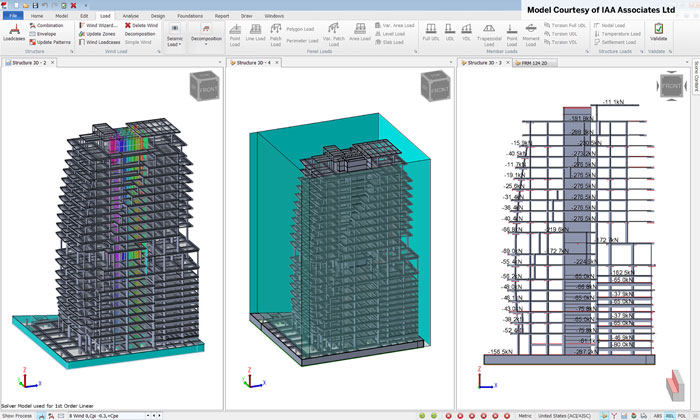Open the FRM 124 2D view tab
This screenshot has height=420, width=700.
[536, 62]
